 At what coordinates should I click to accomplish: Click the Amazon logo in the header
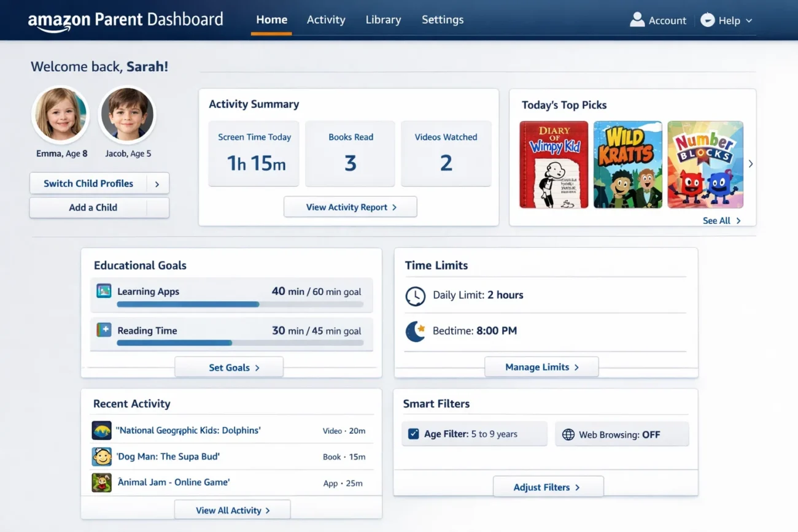[58, 19]
